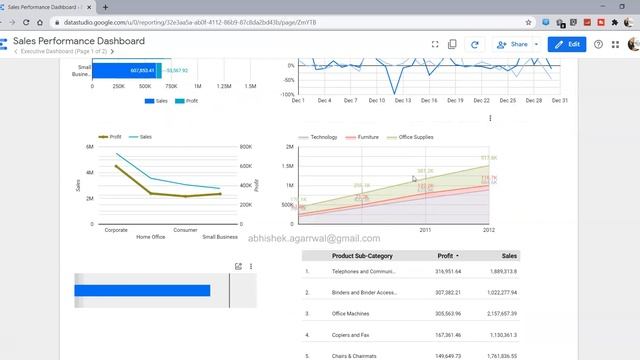This screenshot has width=640, height=360.
Task: Select the Telephones and Communi... table row
Action: tap(411, 271)
